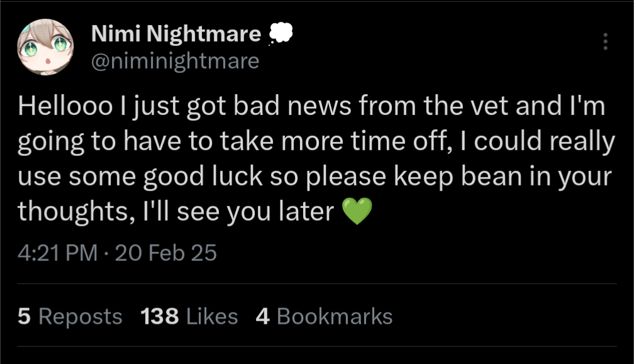Click the number 4 bookmark count
This screenshot has height=364, width=634.
point(263,316)
